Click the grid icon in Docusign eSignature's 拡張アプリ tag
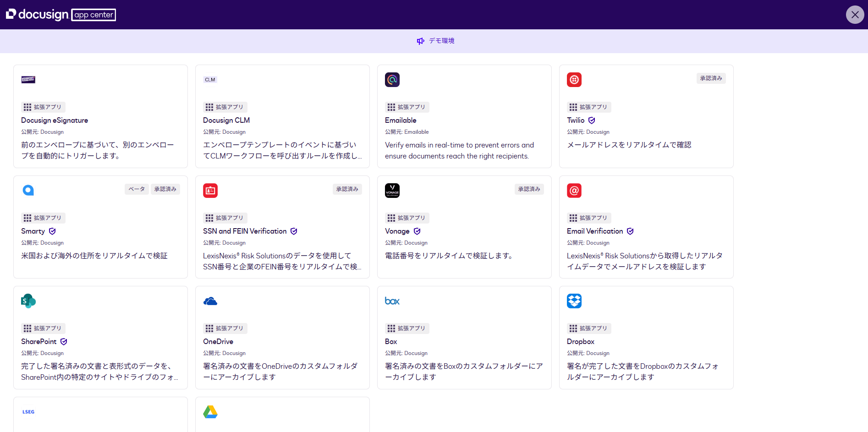Image resolution: width=868 pixels, height=432 pixels. pyautogui.click(x=27, y=107)
